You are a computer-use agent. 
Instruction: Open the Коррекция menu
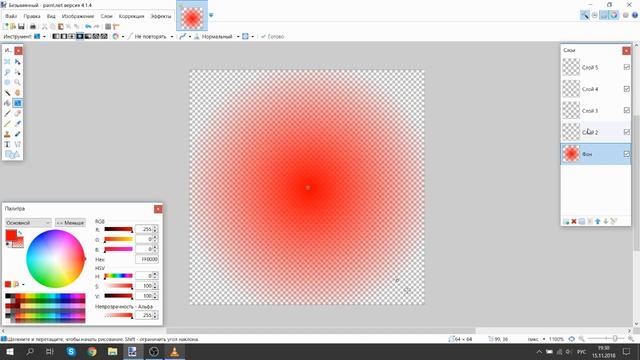[131, 16]
